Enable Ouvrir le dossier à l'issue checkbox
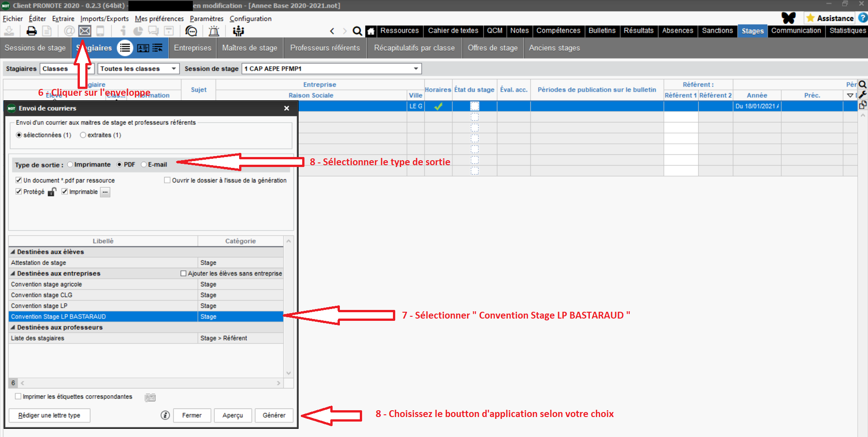 167,180
